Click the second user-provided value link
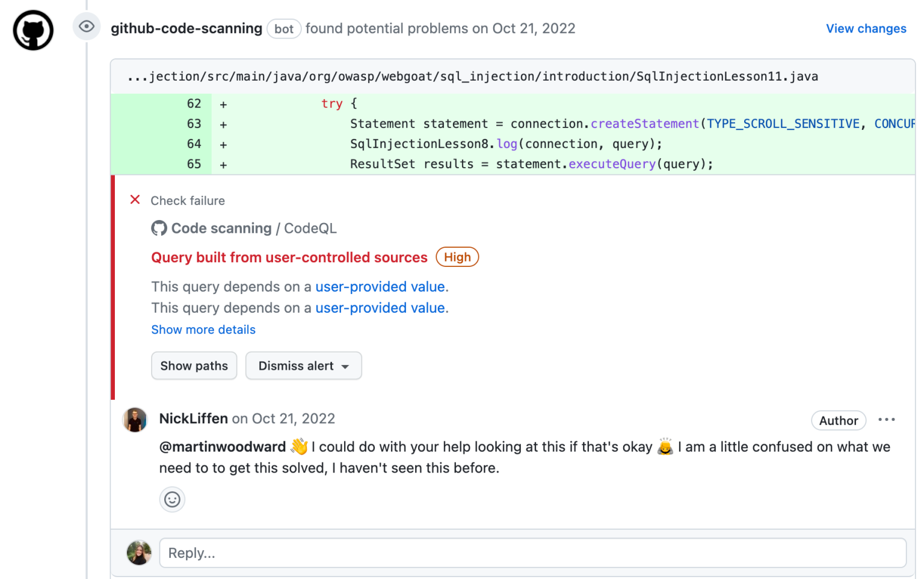This screenshot has width=924, height=579. [380, 308]
